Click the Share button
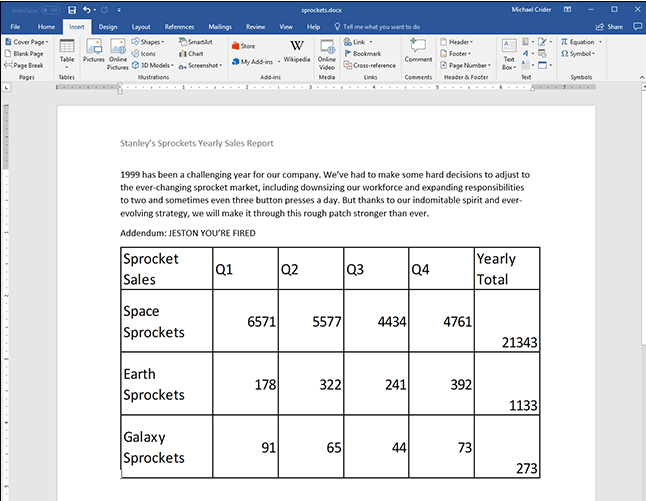The width and height of the screenshot is (646, 501). (611, 26)
